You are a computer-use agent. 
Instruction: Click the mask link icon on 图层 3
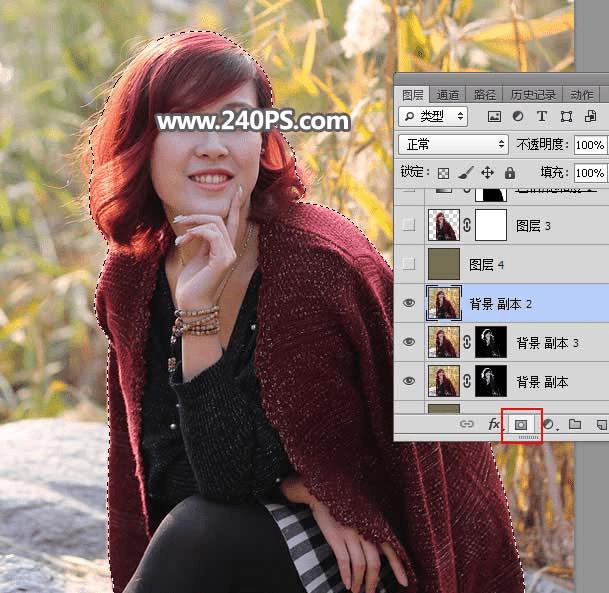[467, 225]
